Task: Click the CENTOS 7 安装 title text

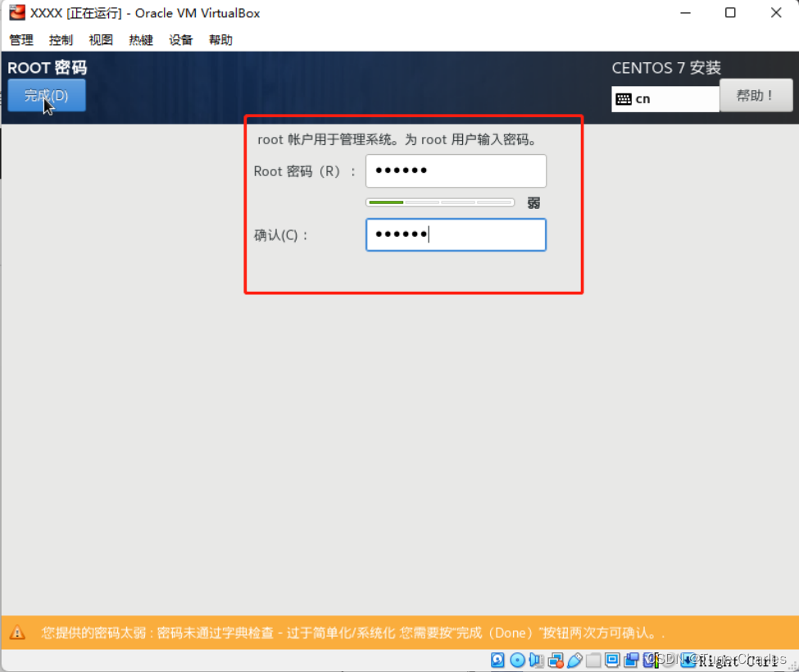Action: pyautogui.click(x=666, y=68)
